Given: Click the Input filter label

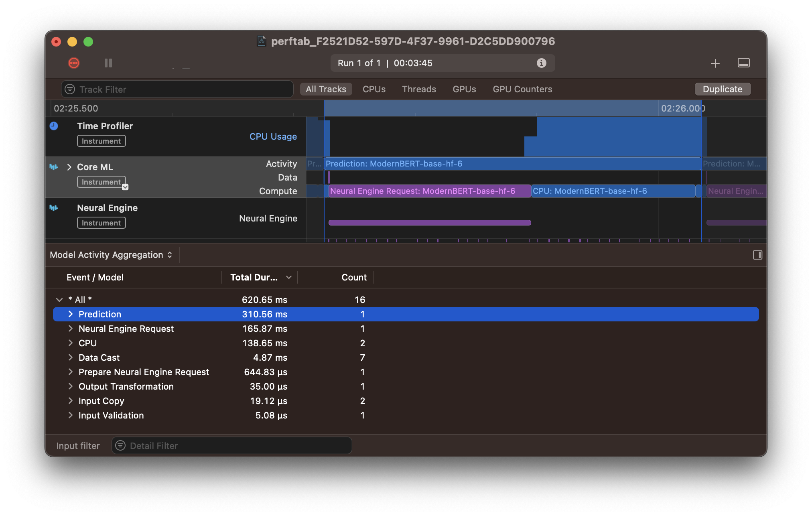Looking at the screenshot, I should coord(78,446).
